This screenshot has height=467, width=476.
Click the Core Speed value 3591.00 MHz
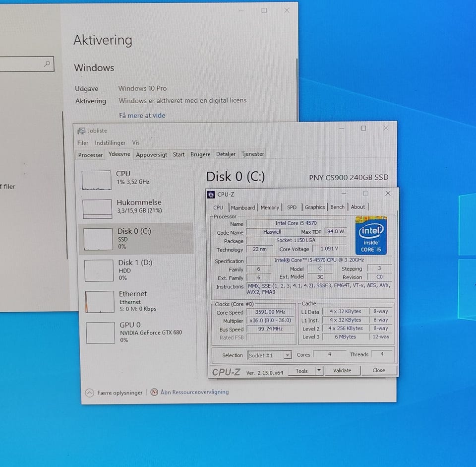tap(270, 312)
